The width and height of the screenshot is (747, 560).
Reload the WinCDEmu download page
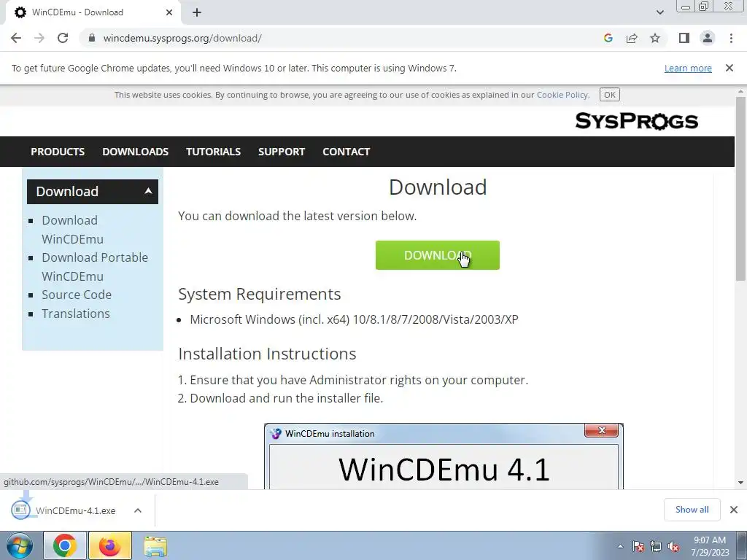[63, 38]
